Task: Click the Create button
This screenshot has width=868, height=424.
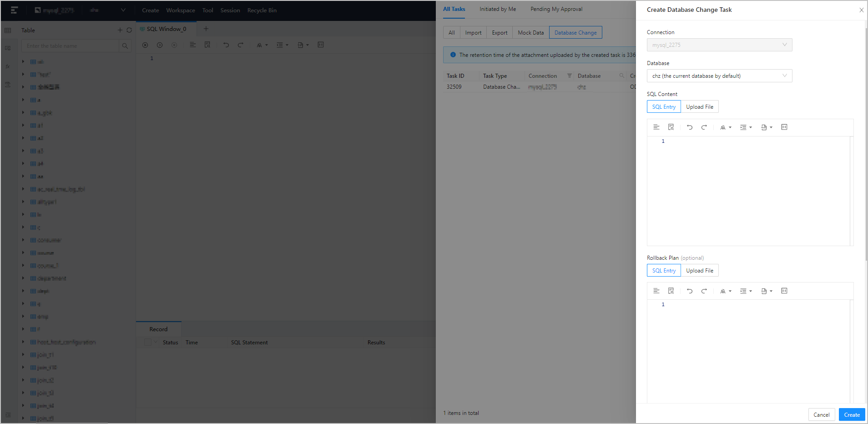Action: tap(852, 415)
